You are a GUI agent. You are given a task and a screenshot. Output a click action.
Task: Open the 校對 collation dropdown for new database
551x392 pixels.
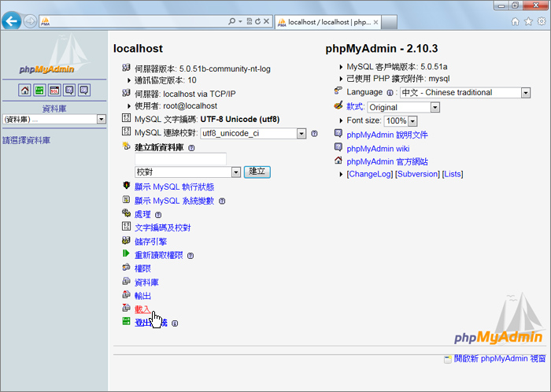coord(187,172)
